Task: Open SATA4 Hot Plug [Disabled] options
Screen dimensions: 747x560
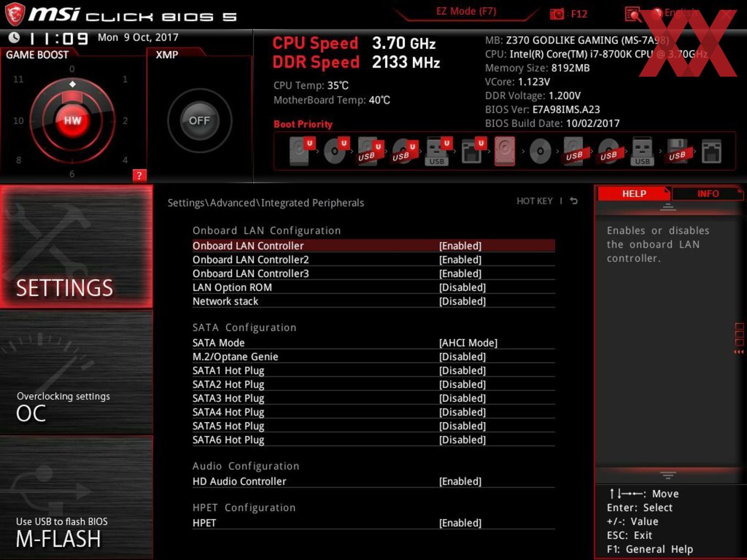Action: tap(462, 412)
